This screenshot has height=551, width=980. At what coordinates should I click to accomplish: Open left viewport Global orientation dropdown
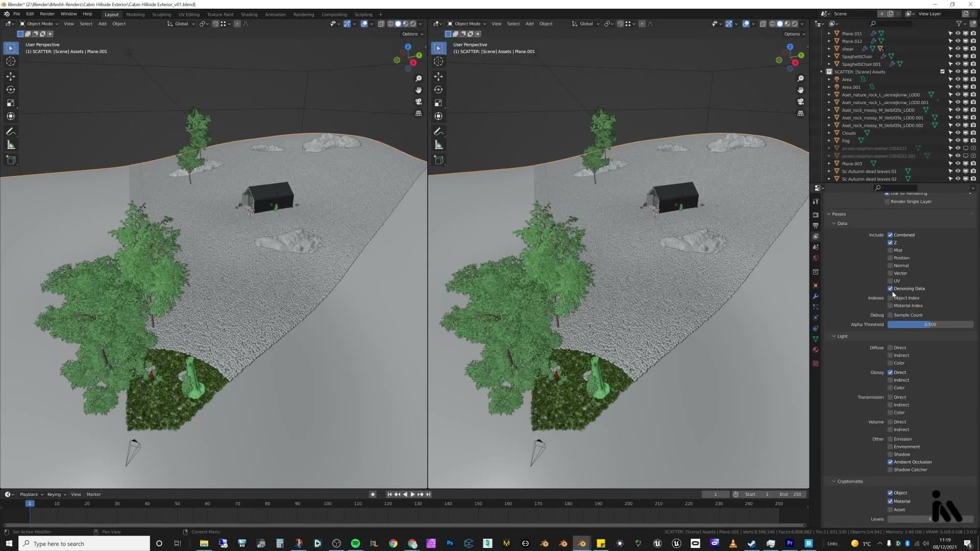[x=181, y=23]
